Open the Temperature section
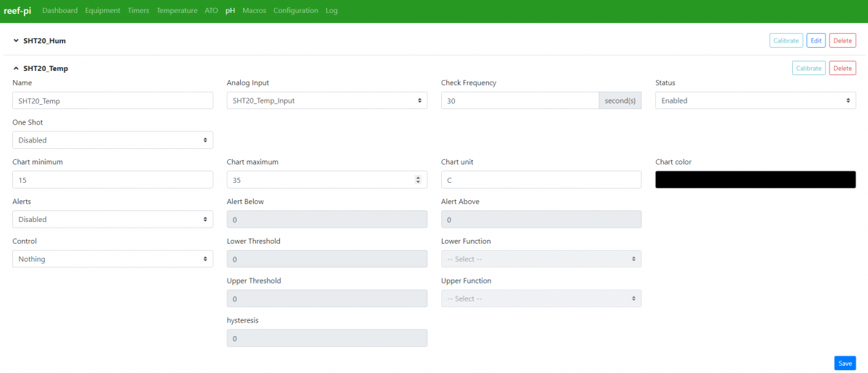Viewport: 868px width, 373px height. [x=177, y=11]
